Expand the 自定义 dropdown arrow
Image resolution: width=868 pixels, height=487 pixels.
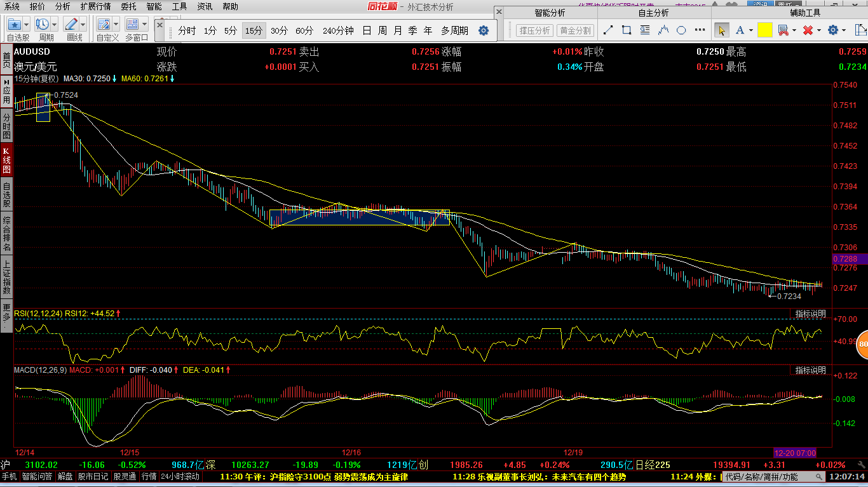116,24
